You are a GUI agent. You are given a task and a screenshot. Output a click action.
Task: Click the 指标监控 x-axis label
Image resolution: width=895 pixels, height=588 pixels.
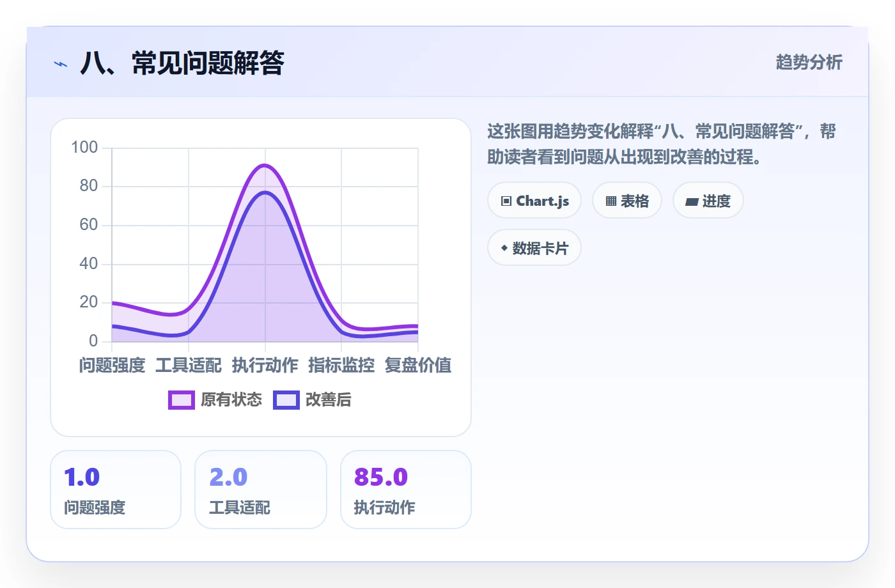pyautogui.click(x=341, y=366)
